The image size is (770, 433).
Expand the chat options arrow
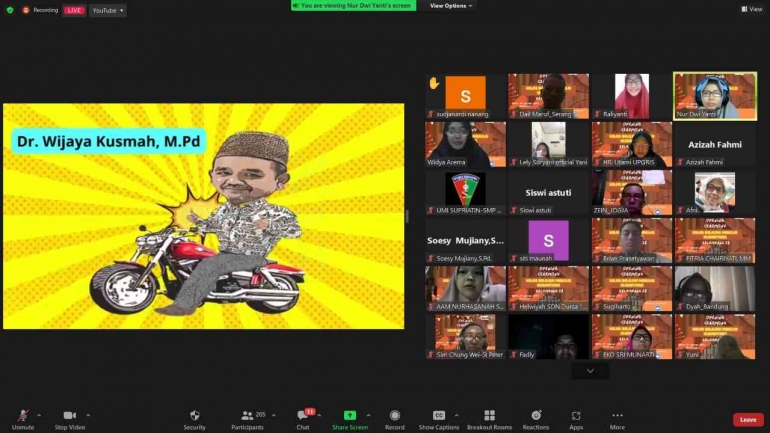319,415
